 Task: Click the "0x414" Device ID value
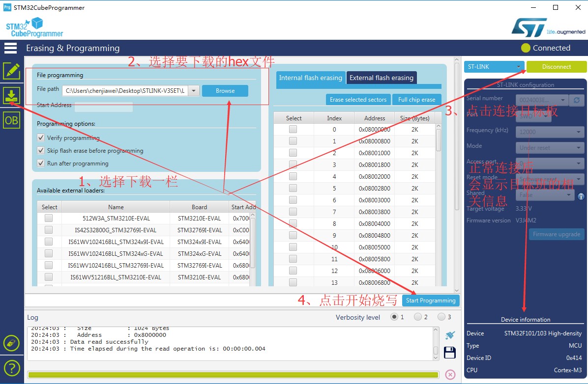coord(574,357)
